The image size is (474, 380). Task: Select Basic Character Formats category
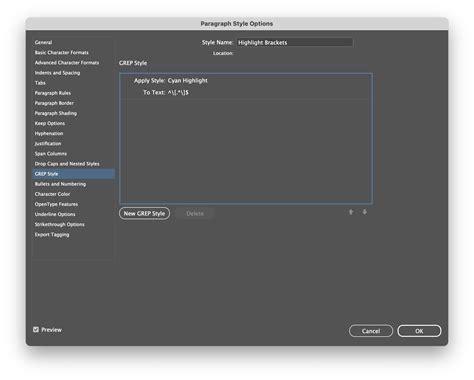(x=62, y=52)
